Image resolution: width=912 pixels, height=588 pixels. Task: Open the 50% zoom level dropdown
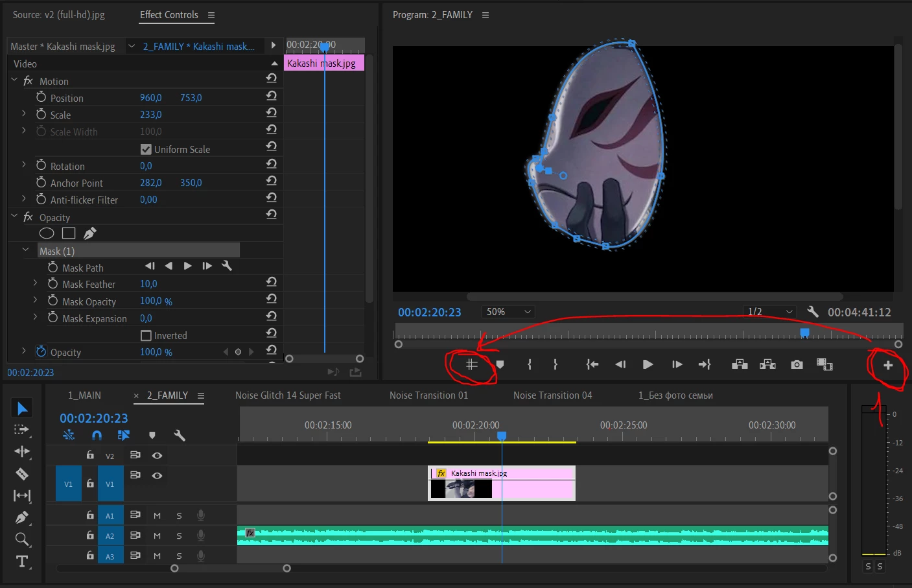(509, 312)
